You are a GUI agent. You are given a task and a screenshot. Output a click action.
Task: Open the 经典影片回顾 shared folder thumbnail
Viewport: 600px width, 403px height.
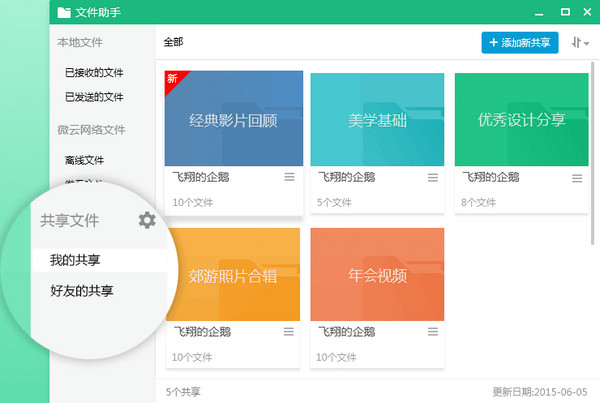click(x=233, y=120)
